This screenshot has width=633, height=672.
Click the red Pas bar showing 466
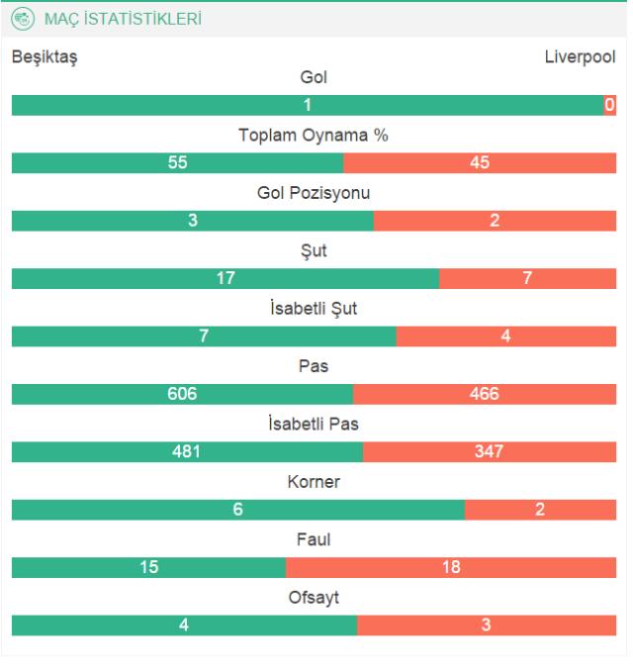pos(485,394)
